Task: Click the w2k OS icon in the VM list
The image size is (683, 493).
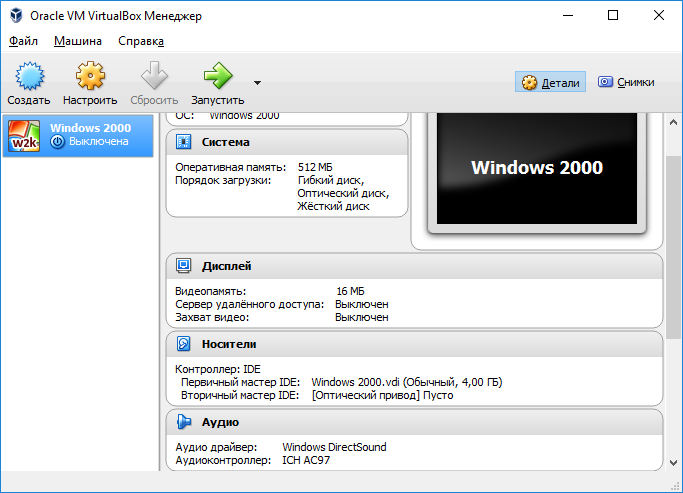Action: 24,136
